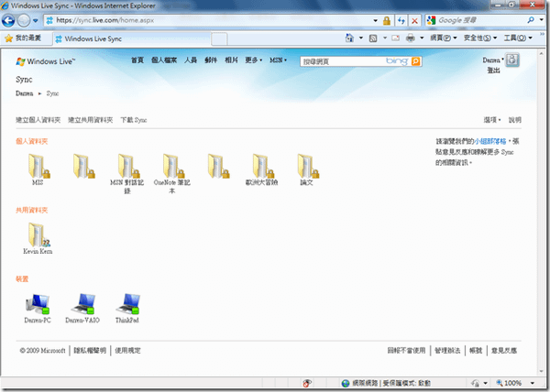Viewport: 550px width, 392px height.
Task: Go to 首頁 in Windows Live nav
Action: point(137,60)
